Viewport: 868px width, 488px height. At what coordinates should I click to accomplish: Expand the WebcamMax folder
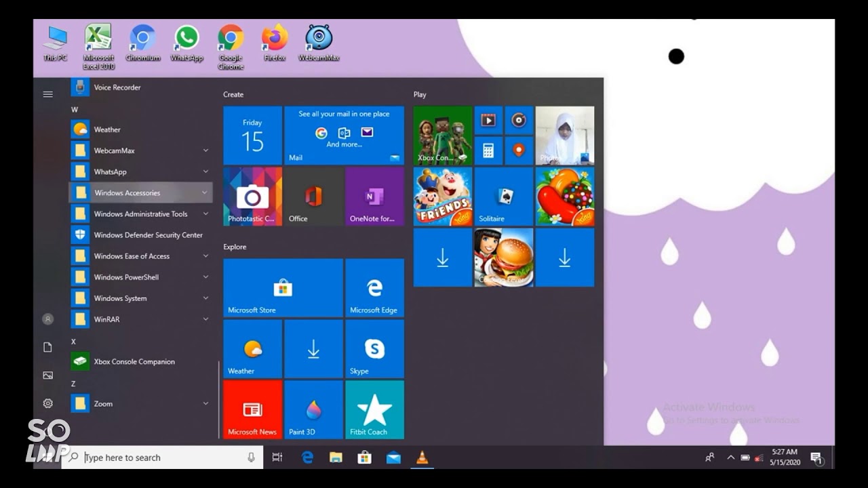[x=141, y=150]
